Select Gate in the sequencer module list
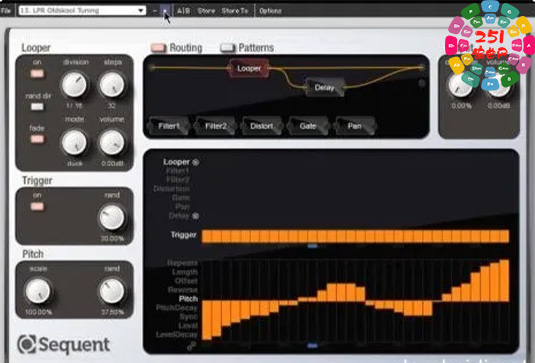535x363 pixels. coord(181,198)
